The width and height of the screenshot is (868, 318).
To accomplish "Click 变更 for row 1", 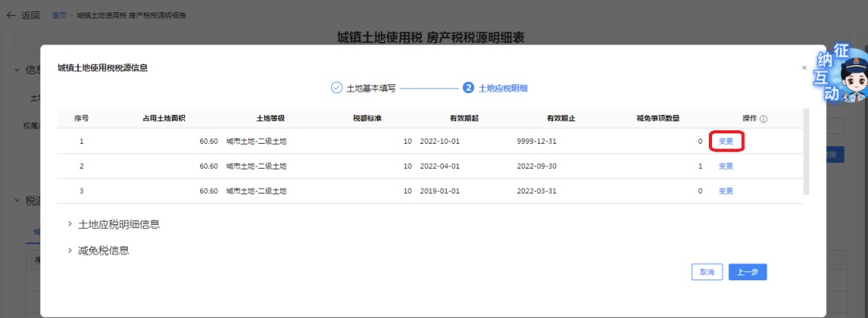I will (x=726, y=141).
